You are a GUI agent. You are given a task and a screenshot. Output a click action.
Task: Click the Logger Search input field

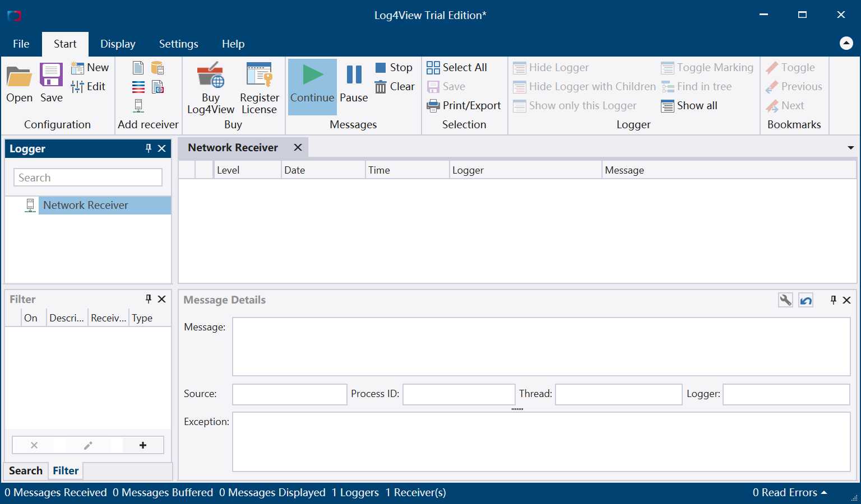88,178
